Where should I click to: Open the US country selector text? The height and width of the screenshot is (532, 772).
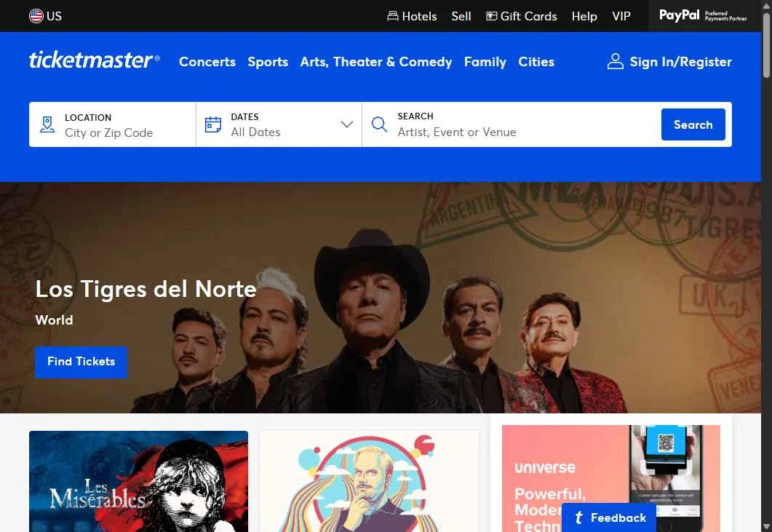click(54, 16)
